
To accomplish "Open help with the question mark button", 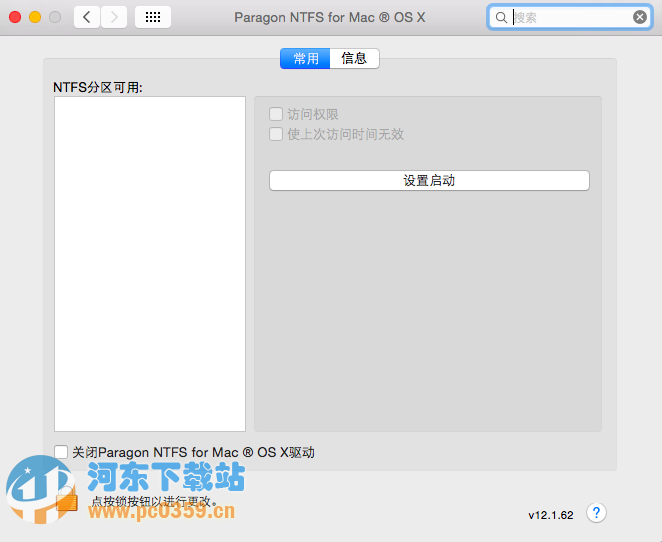I will point(596,513).
